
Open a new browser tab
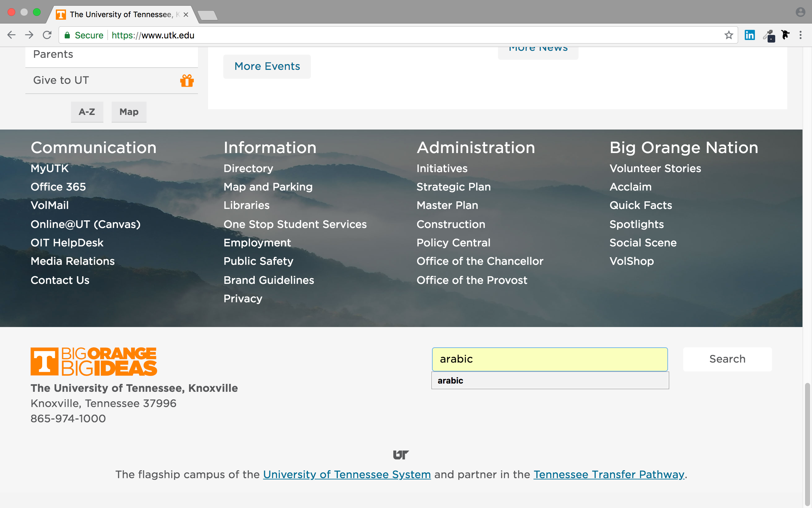point(207,15)
